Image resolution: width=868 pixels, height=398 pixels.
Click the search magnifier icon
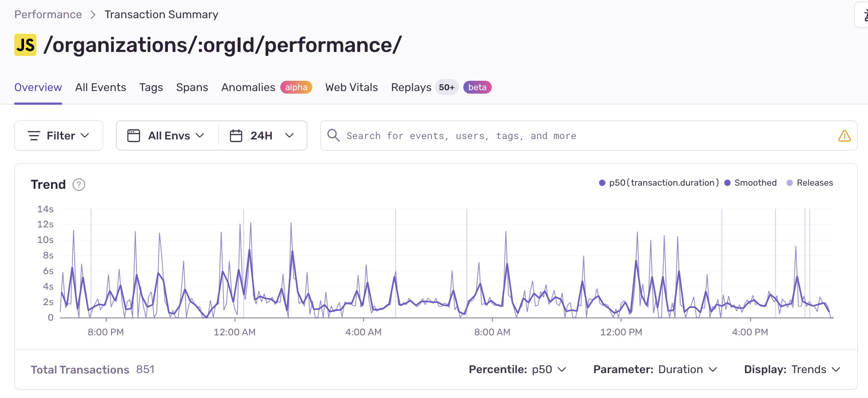(x=333, y=135)
